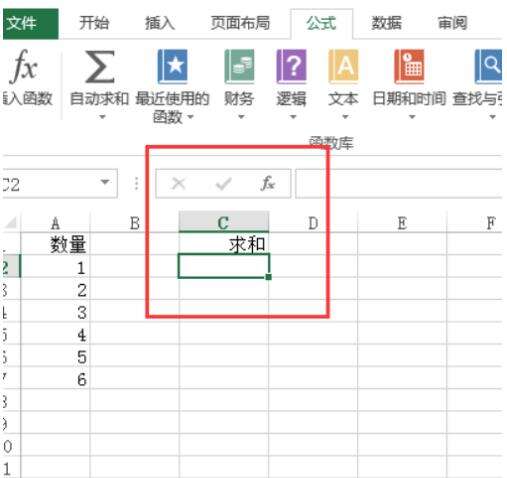Click the formula bar resize dots handle

point(136,183)
